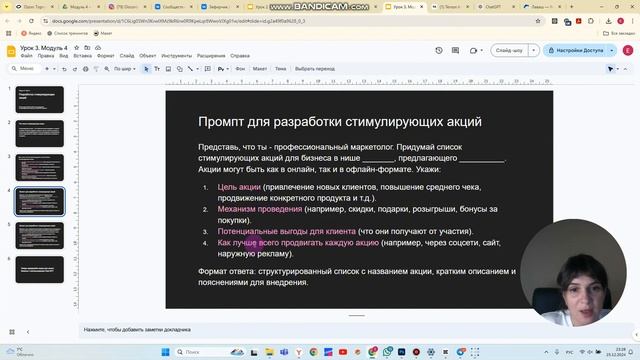Click the insert image icon

168,69
